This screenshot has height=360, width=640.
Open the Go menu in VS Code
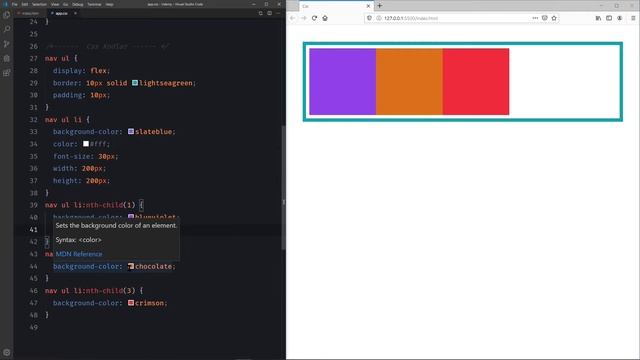[65, 4]
